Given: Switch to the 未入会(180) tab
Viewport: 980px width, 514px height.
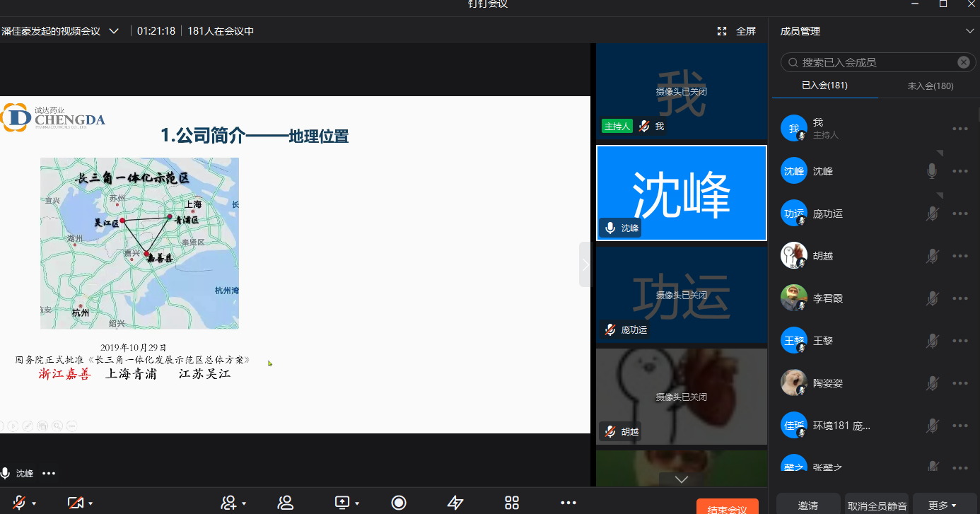Looking at the screenshot, I should (x=930, y=86).
